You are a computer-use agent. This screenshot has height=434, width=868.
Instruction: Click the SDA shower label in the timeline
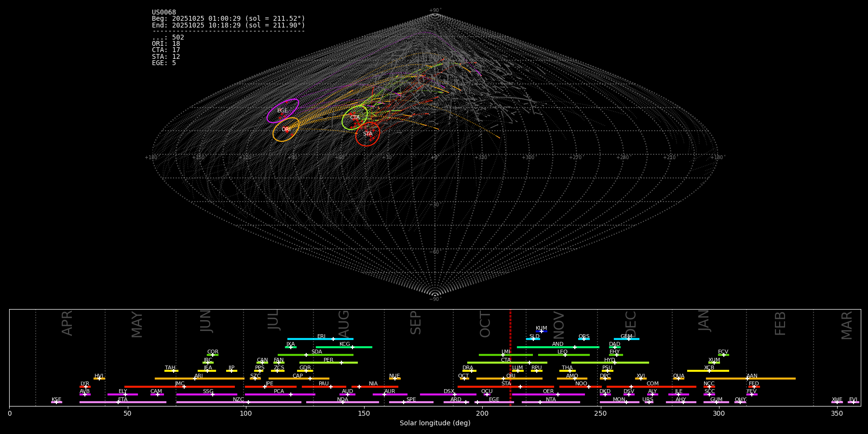click(x=316, y=352)
